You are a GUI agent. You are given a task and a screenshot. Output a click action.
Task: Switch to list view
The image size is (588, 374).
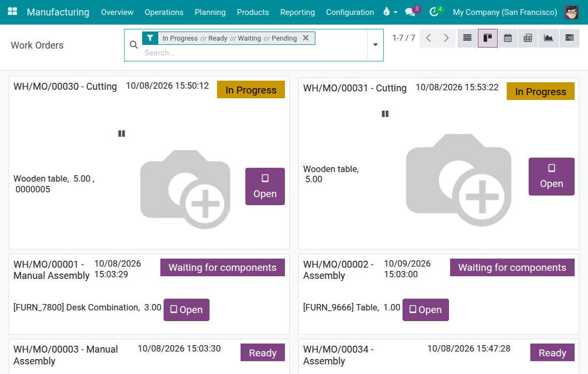[467, 38]
